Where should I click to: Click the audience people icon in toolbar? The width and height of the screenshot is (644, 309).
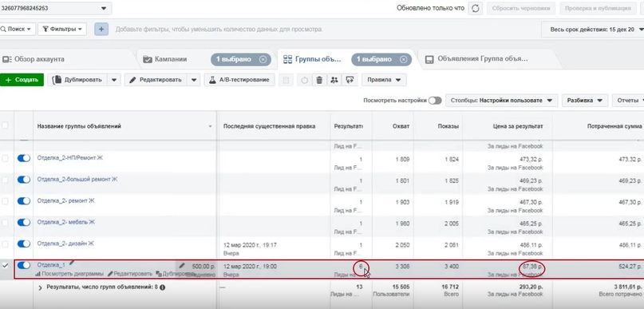[x=334, y=80]
